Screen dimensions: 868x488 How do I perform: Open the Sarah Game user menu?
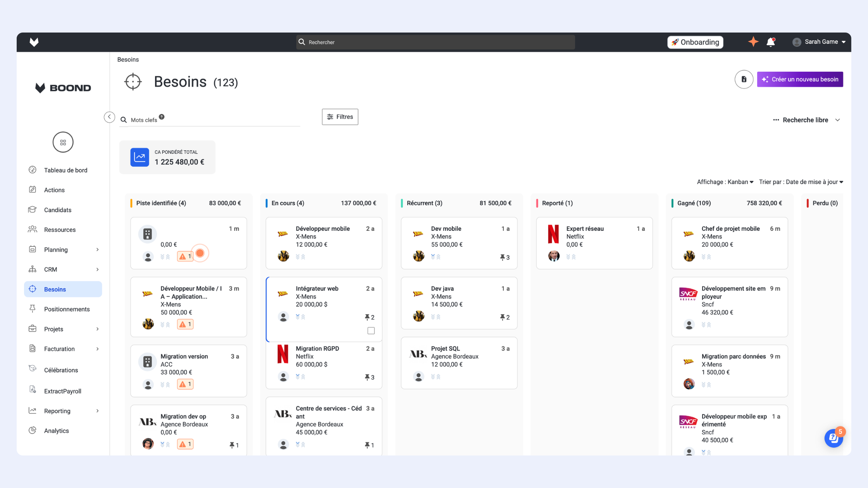pos(819,42)
